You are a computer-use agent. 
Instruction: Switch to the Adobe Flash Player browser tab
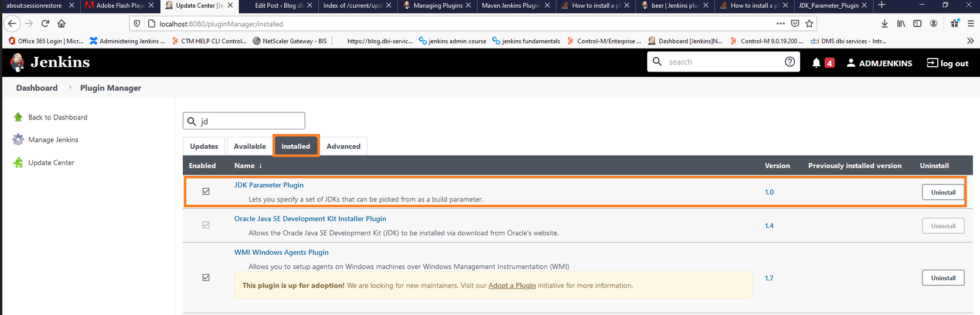point(120,5)
